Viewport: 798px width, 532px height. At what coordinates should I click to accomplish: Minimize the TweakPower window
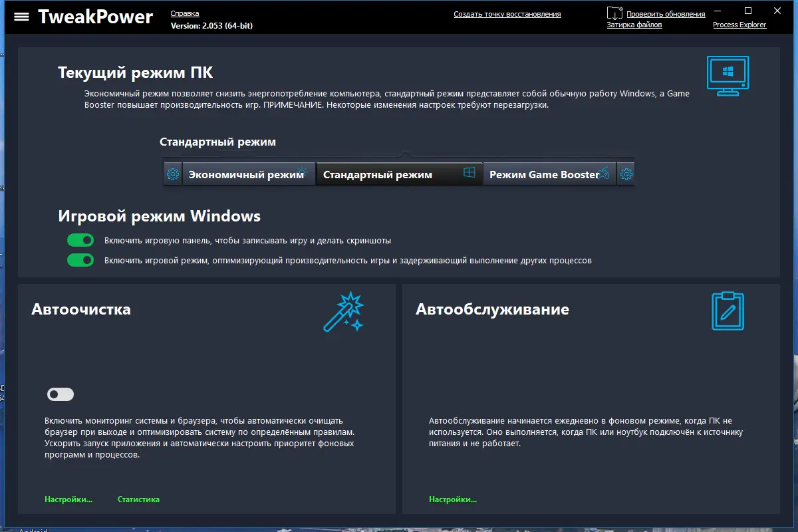click(718, 11)
